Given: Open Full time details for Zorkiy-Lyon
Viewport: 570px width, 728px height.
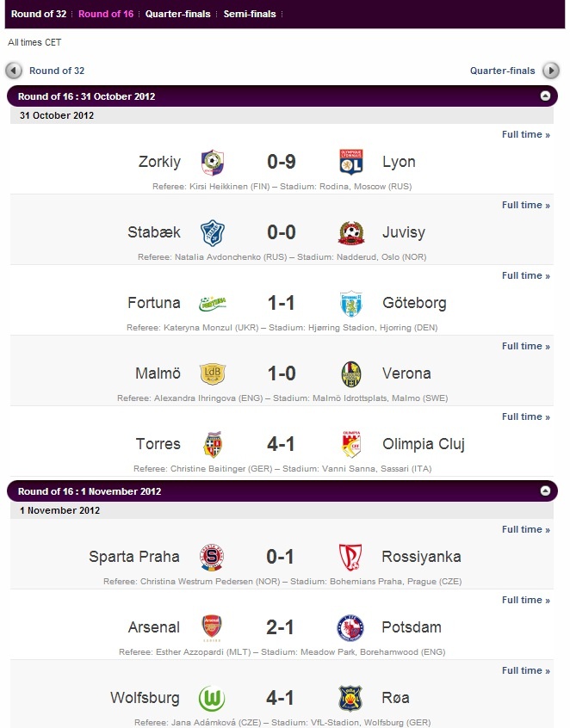Looking at the screenshot, I should [526, 134].
